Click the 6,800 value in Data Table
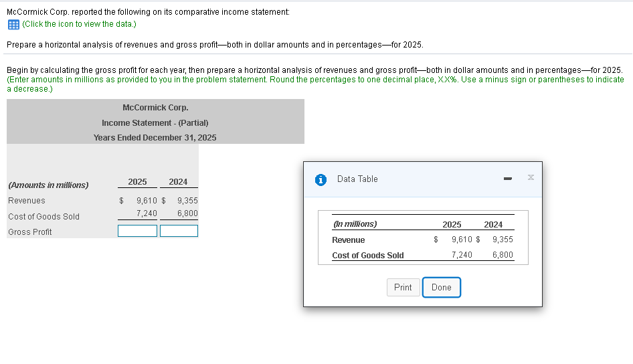This screenshot has height=364, width=633. tap(503, 255)
